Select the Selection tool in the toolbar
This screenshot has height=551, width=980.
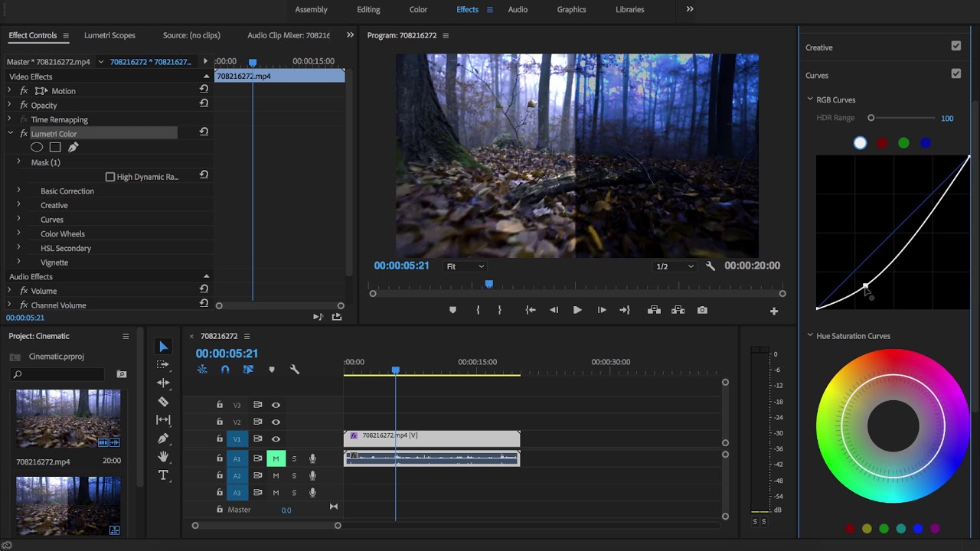pyautogui.click(x=163, y=347)
